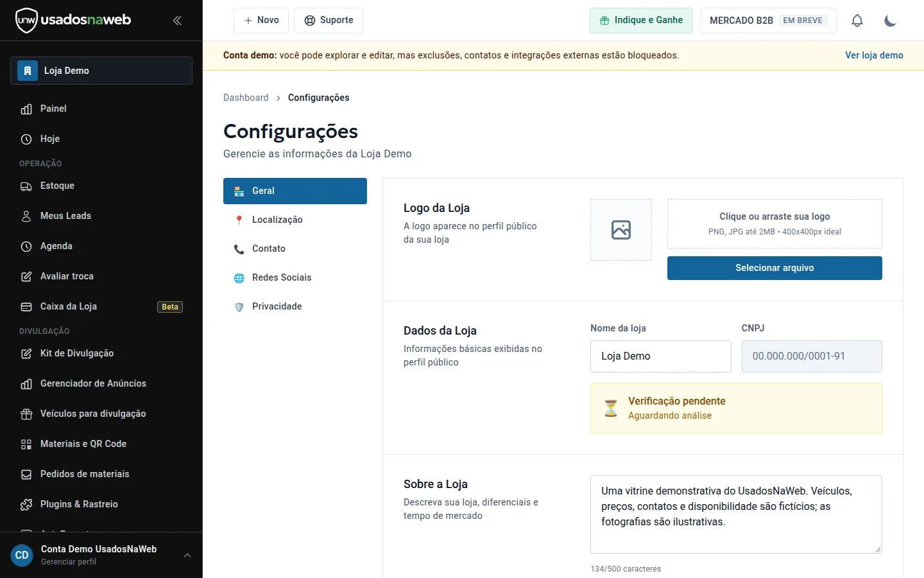
Task: Follow the Ver loja demo link
Action: tap(874, 55)
